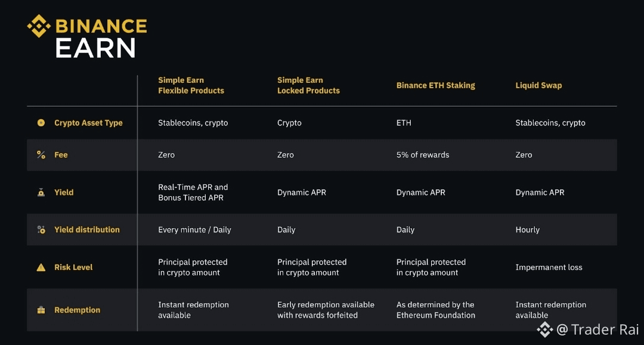Click the Binance diamond logo icon
Viewport: 644px width, 345px height.
point(39,26)
